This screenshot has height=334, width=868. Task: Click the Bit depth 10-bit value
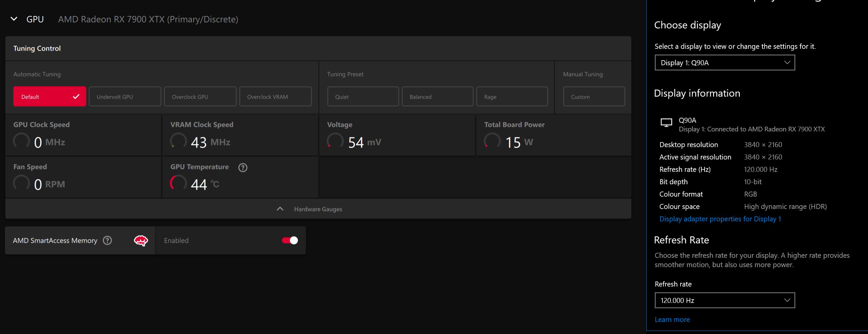[753, 182]
